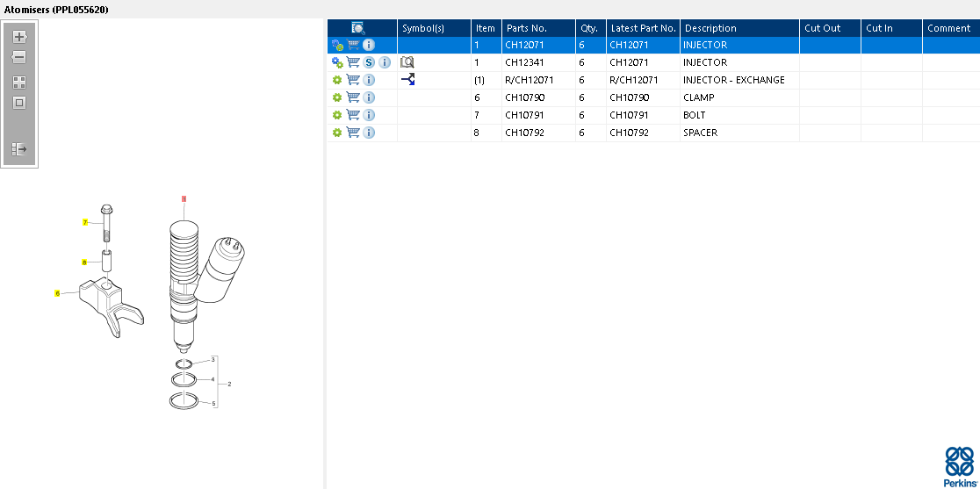The image size is (980, 489).
Task: Add CH12341 injector to cart
Action: tap(353, 62)
